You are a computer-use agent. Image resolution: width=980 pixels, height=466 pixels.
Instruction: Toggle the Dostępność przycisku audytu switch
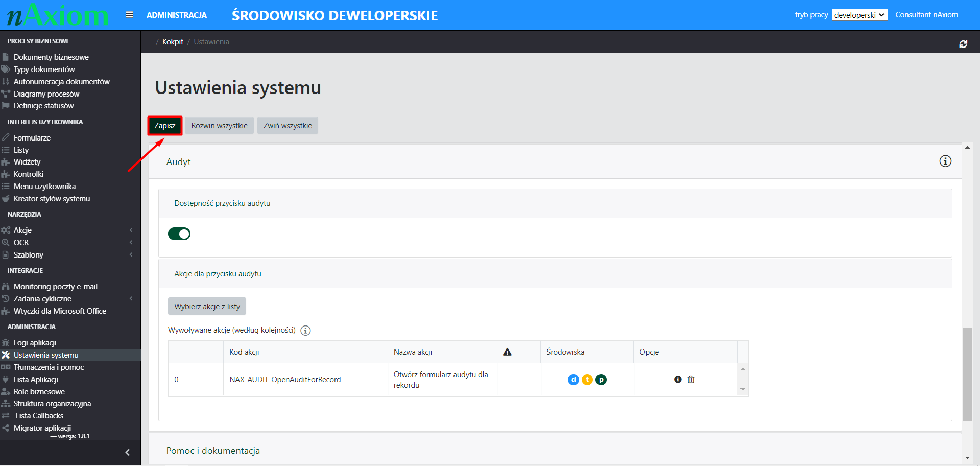click(x=179, y=234)
